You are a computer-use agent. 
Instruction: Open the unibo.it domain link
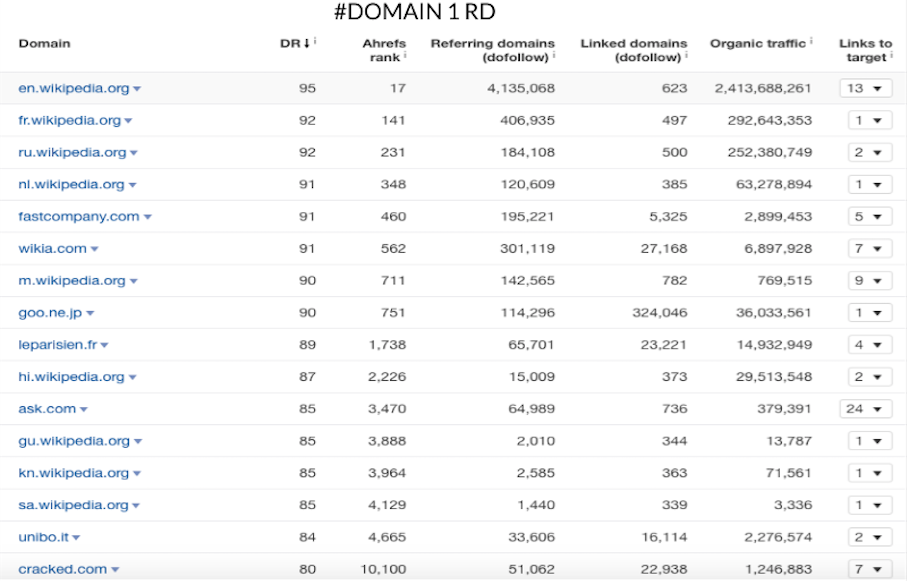pos(44,537)
